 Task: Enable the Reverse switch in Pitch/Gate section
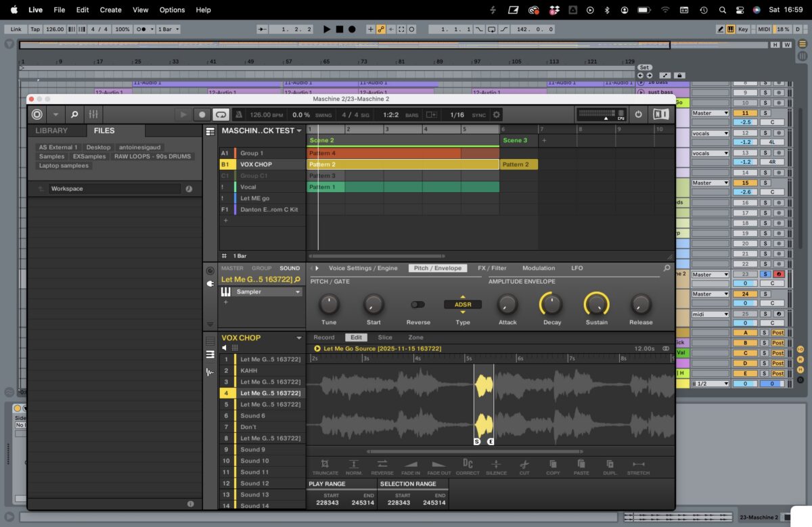(x=418, y=304)
